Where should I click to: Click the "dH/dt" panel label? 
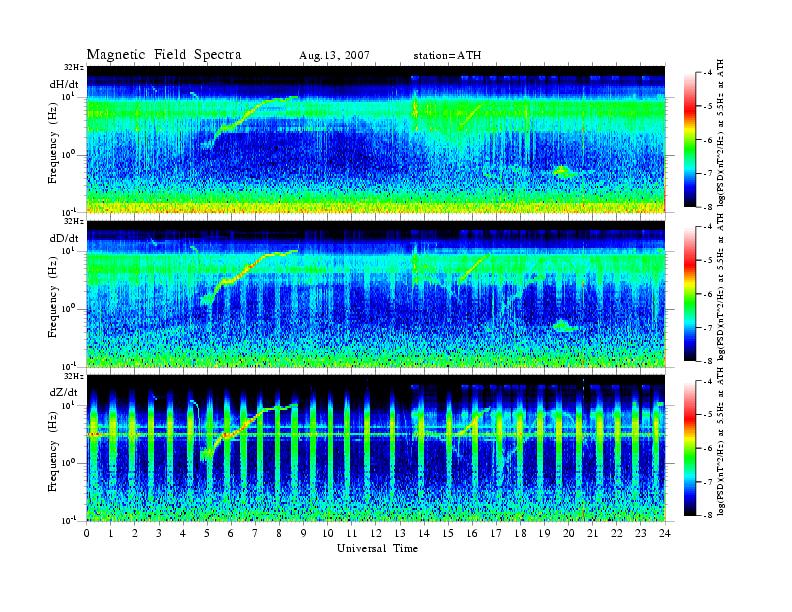tap(64, 84)
